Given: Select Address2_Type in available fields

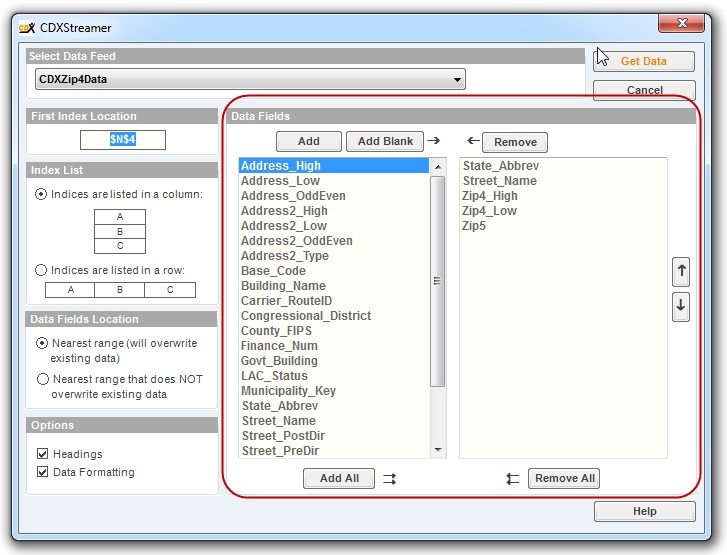Looking at the screenshot, I should [334, 256].
